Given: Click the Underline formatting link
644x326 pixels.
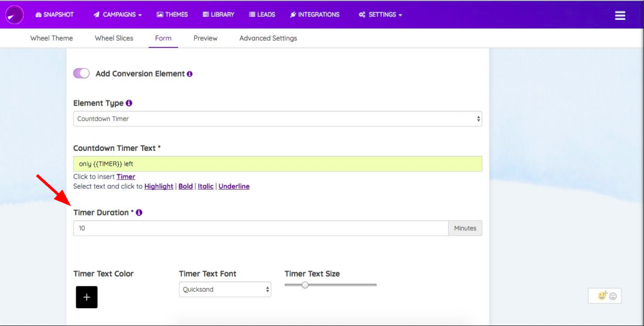Looking at the screenshot, I should tap(234, 186).
